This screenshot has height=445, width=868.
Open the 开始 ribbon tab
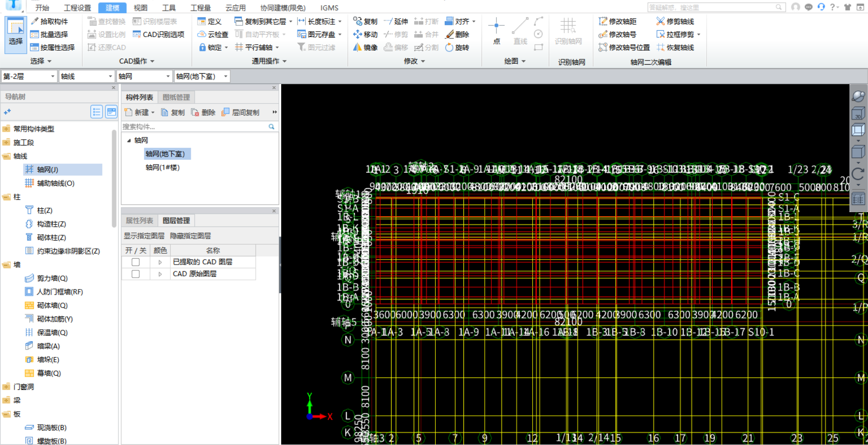click(x=42, y=8)
